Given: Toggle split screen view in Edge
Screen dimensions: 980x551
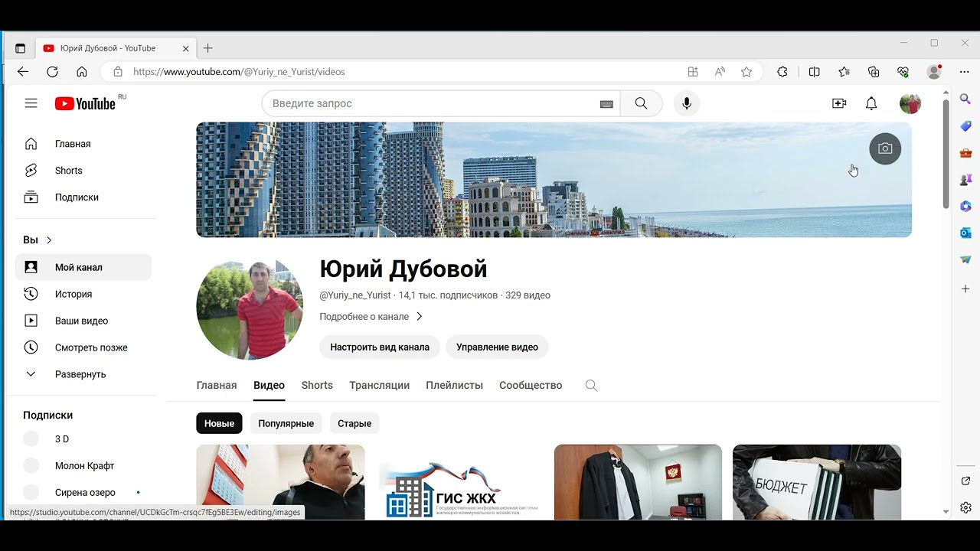Looking at the screenshot, I should pyautogui.click(x=814, y=72).
